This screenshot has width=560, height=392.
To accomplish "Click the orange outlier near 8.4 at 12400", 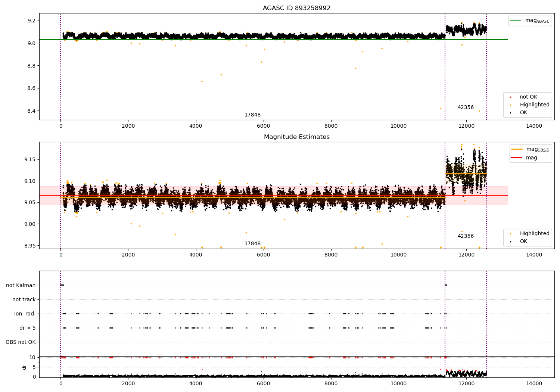I will [480, 111].
